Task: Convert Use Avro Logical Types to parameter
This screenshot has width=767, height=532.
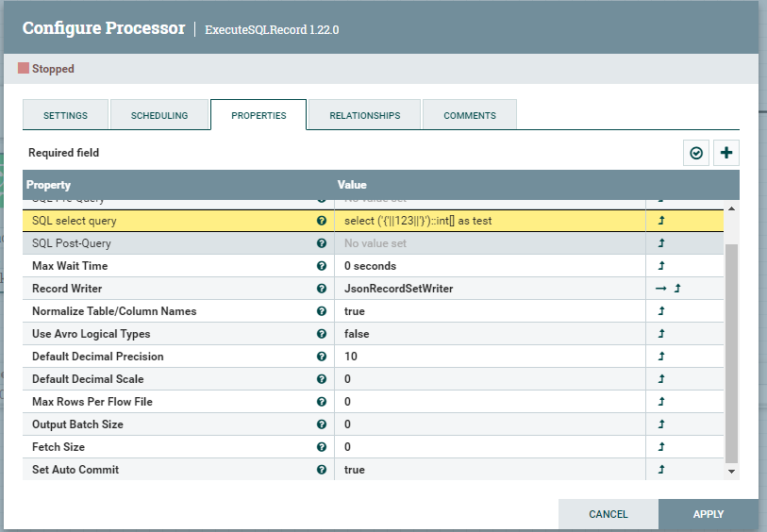Action: tap(661, 334)
